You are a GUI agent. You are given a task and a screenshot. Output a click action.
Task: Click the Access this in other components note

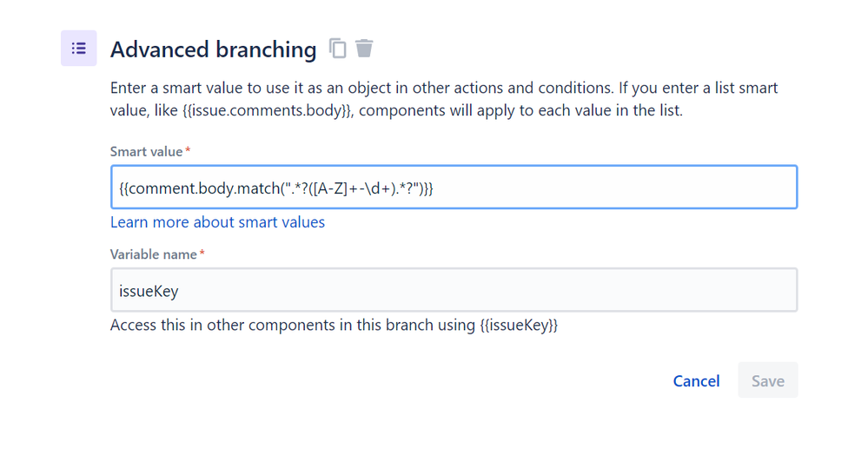[x=334, y=325]
